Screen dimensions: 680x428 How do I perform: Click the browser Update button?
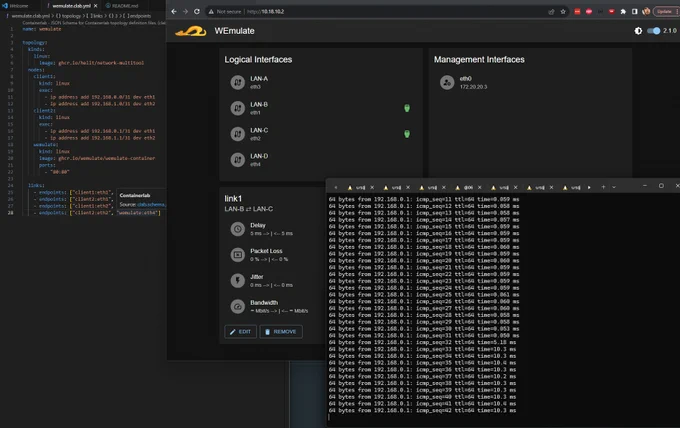665,12
